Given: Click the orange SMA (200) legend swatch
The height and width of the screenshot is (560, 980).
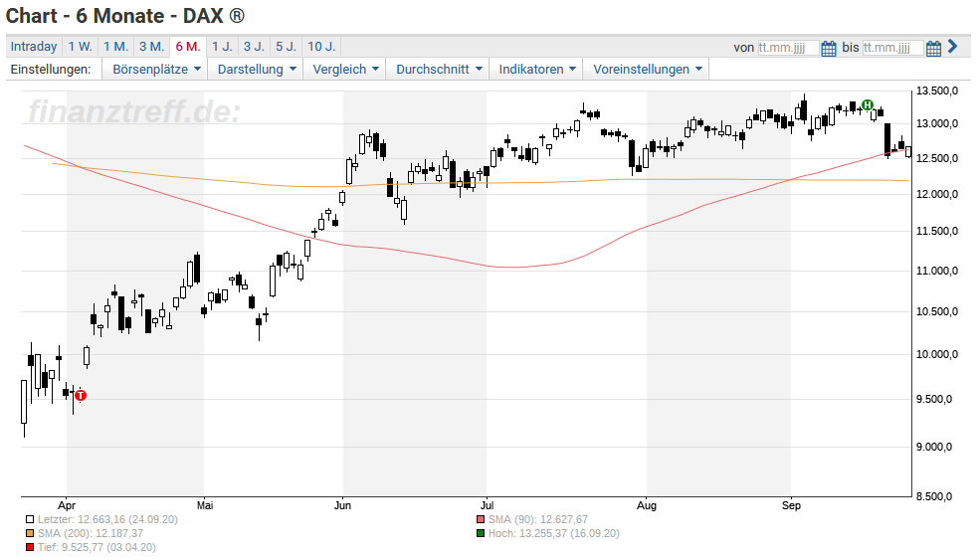Looking at the screenshot, I should click(x=30, y=534).
